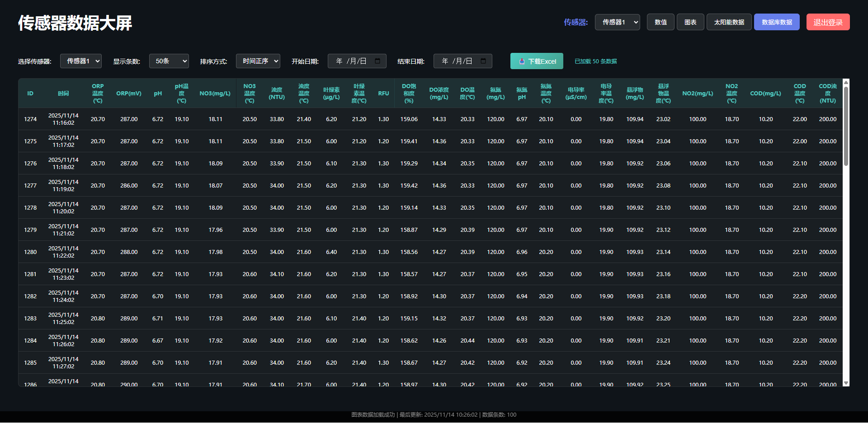Open the 太阳能数据 tab
This screenshot has height=423, width=868.
(729, 22)
